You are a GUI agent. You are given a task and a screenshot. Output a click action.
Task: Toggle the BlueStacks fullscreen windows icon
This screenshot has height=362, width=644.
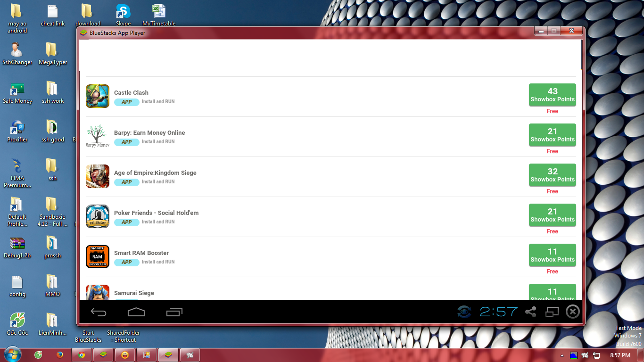[552, 312]
